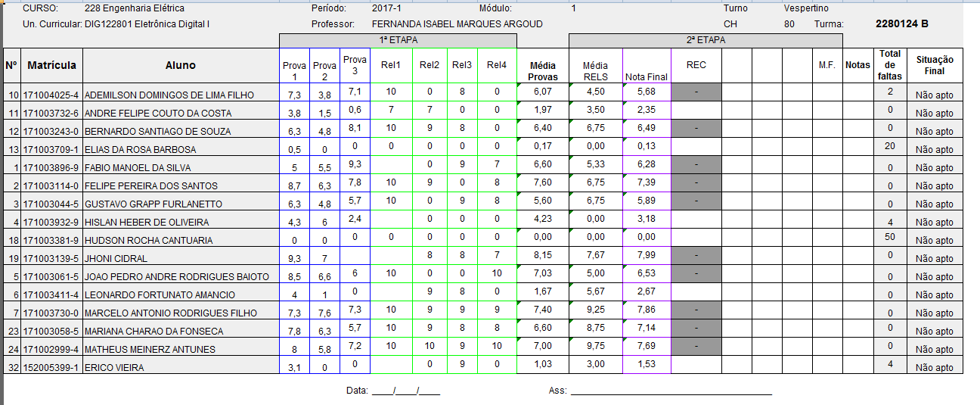Image resolution: width=980 pixels, height=405 pixels.
Task: Select Média RELS 9,75 for MATHEUS MEINERZ
Action: point(595,346)
